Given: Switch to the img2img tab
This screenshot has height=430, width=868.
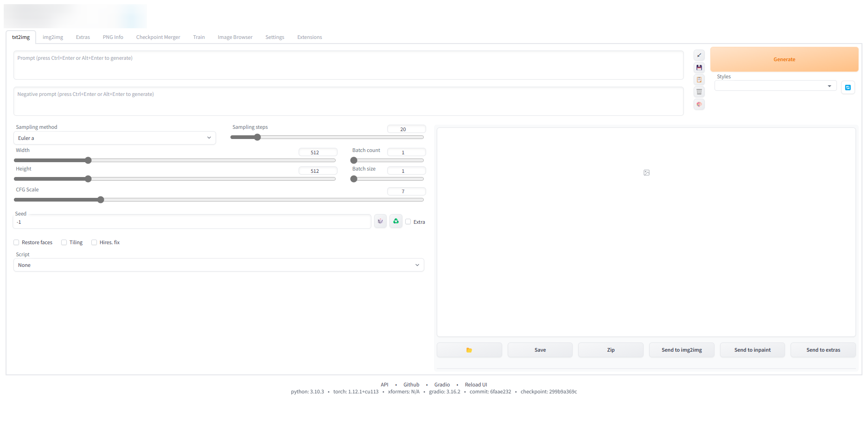Looking at the screenshot, I should [x=53, y=37].
